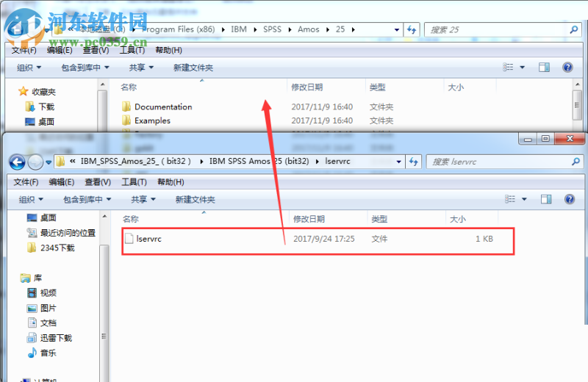
Task: Expand 共享 dropdown in Amos 25 window
Action: pyautogui.click(x=141, y=68)
